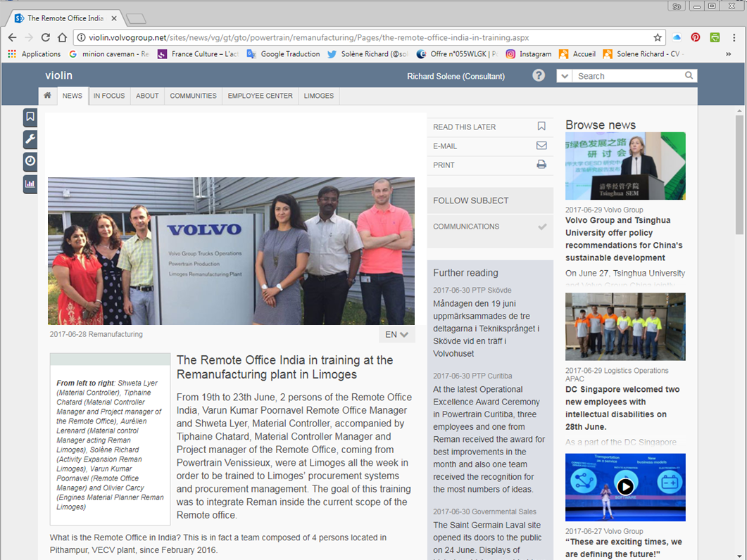747x560 pixels.
Task: Select the EMPLOYEE CENTER menu item
Action: [x=260, y=96]
